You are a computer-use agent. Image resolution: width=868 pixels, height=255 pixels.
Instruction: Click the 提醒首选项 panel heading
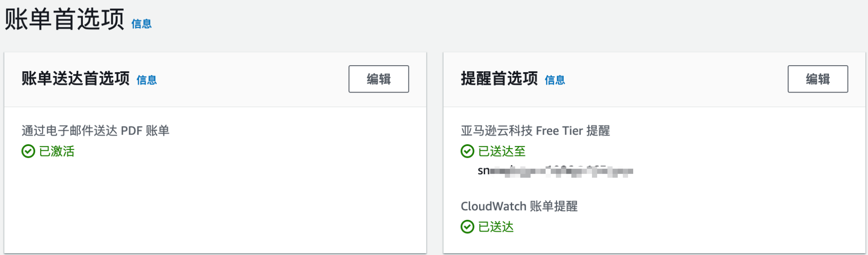[x=499, y=79]
